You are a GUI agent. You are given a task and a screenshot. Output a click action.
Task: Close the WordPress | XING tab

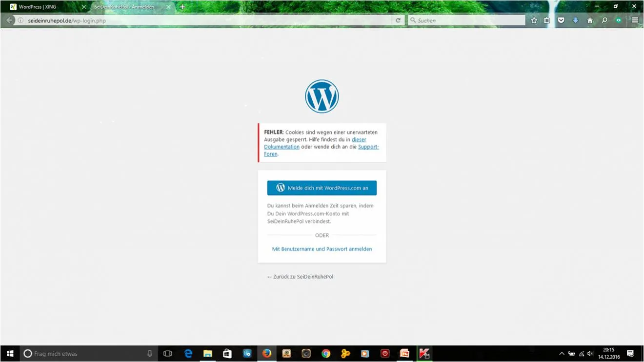pyautogui.click(x=84, y=7)
